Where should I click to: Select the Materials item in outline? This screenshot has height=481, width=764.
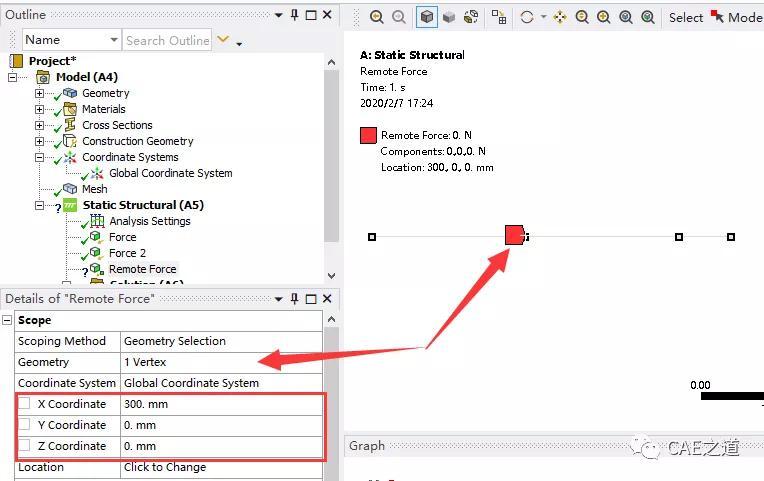104,109
